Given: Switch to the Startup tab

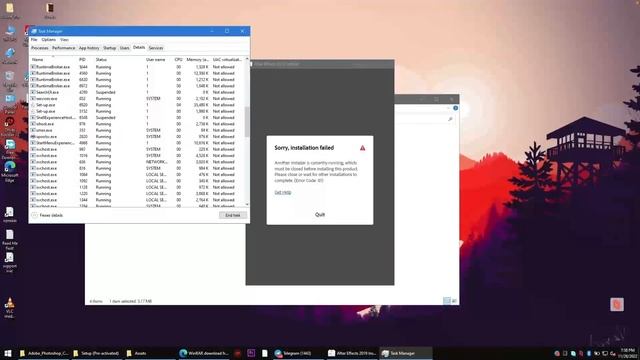Looking at the screenshot, I should pyautogui.click(x=109, y=48).
